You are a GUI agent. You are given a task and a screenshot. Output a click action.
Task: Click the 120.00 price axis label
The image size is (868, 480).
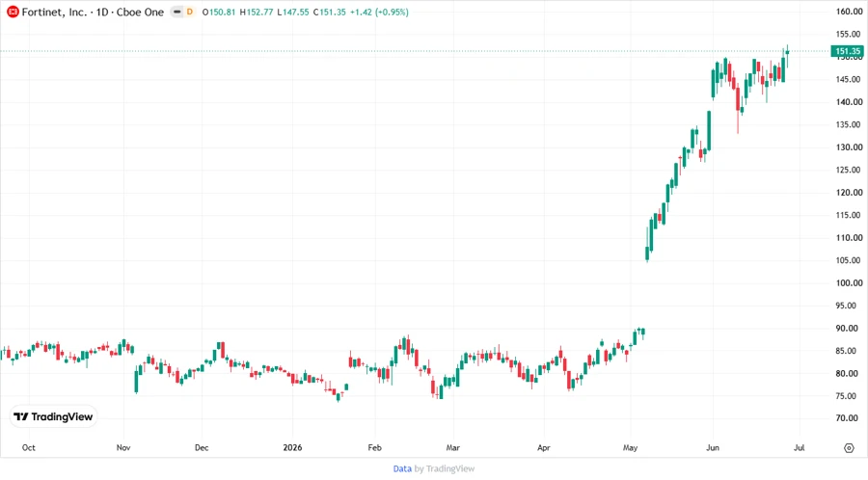[x=849, y=193]
